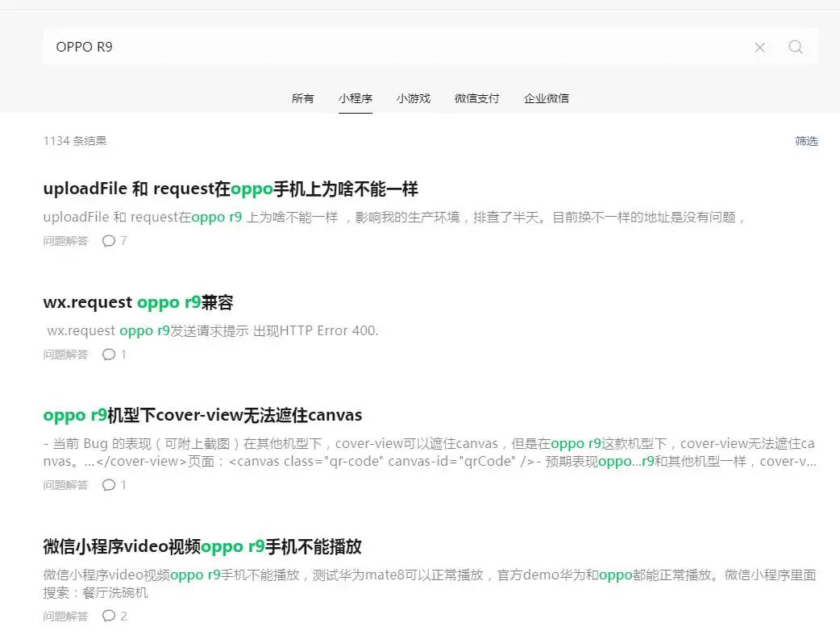Click 问题解答 tag under the cover-view canvas result
Image resolution: width=840 pixels, height=639 pixels.
(66, 485)
